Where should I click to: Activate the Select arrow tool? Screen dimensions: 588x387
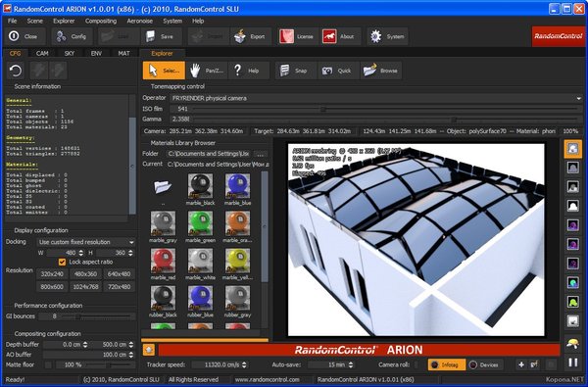point(164,71)
